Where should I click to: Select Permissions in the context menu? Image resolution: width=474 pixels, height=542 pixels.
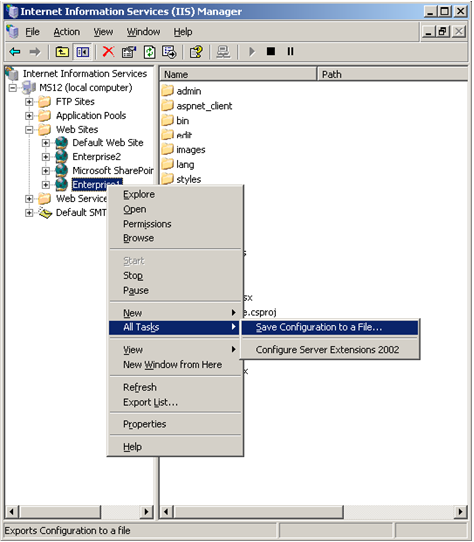coord(174,224)
